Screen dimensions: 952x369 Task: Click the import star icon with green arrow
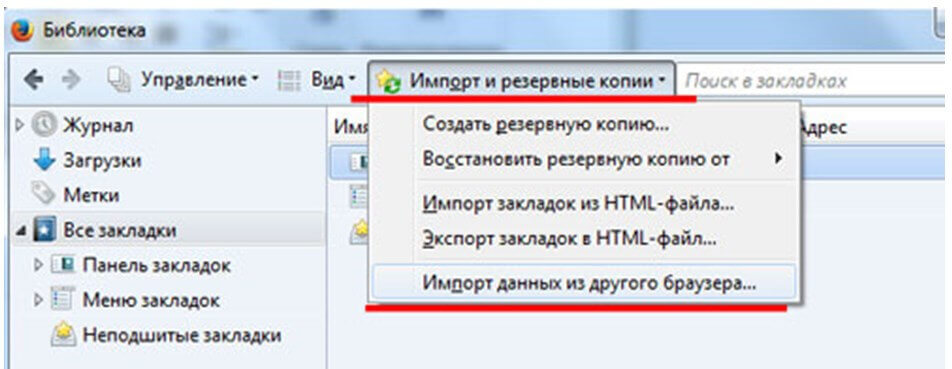pos(388,81)
